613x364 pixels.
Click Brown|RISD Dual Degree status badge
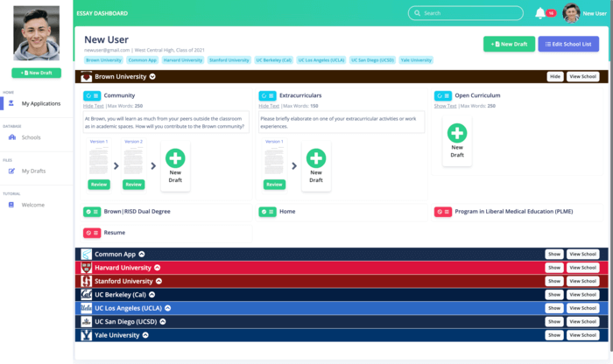(x=92, y=212)
